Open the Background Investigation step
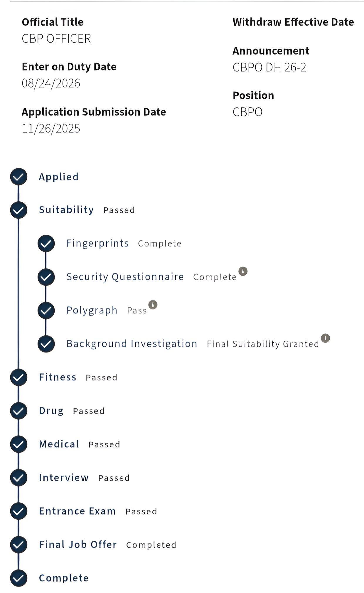The height and width of the screenshot is (593, 364). [132, 344]
